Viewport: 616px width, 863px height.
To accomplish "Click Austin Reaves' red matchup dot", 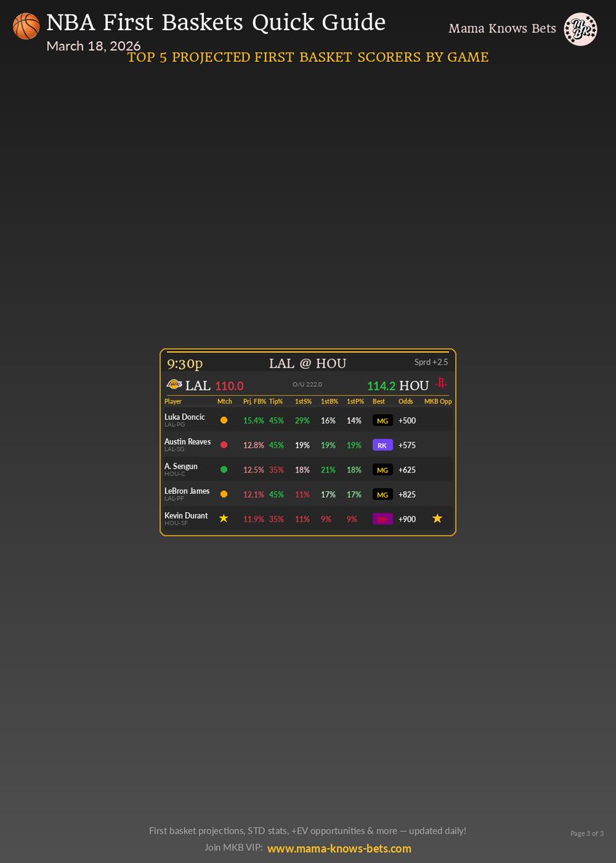I will (x=224, y=445).
